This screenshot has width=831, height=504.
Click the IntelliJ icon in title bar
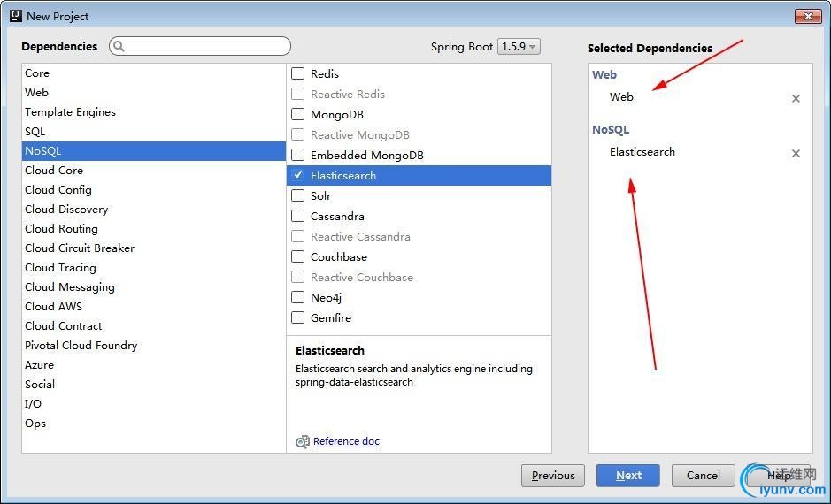click(15, 16)
